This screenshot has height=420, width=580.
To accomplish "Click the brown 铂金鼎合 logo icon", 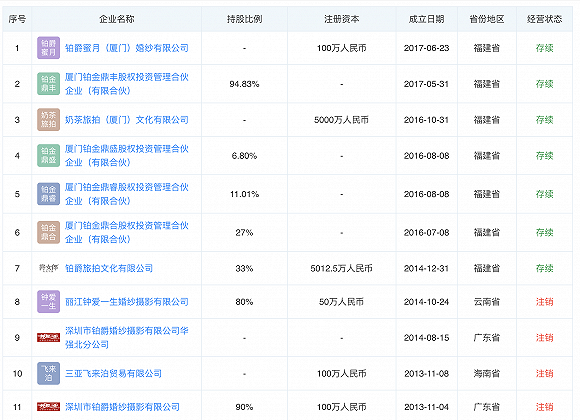I will [48, 232].
